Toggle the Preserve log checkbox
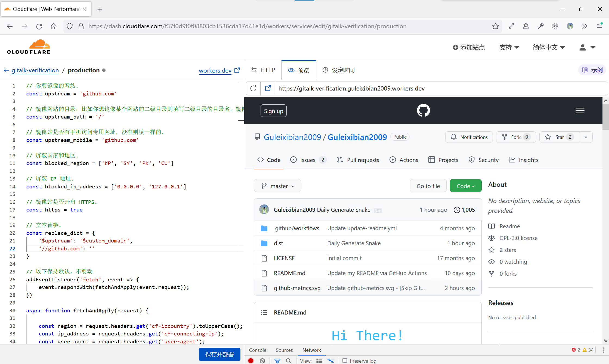This screenshot has height=364, width=609. pyautogui.click(x=345, y=361)
